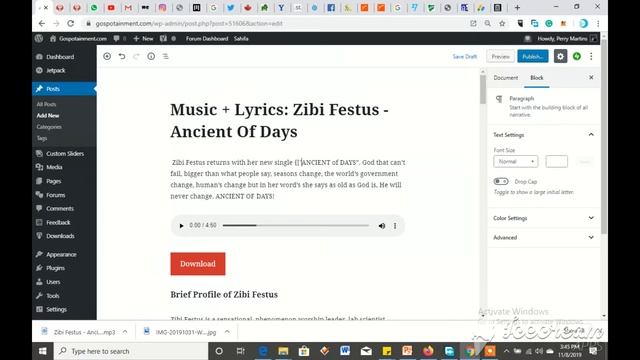Expand the Advanced panel
Image resolution: width=640 pixels, height=360 pixels.
pyautogui.click(x=544, y=237)
